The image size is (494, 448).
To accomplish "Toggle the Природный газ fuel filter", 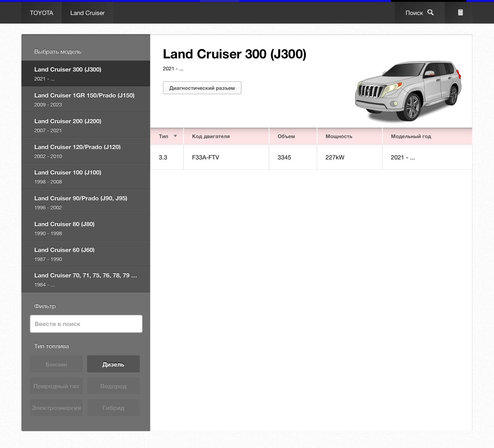I will [x=57, y=386].
